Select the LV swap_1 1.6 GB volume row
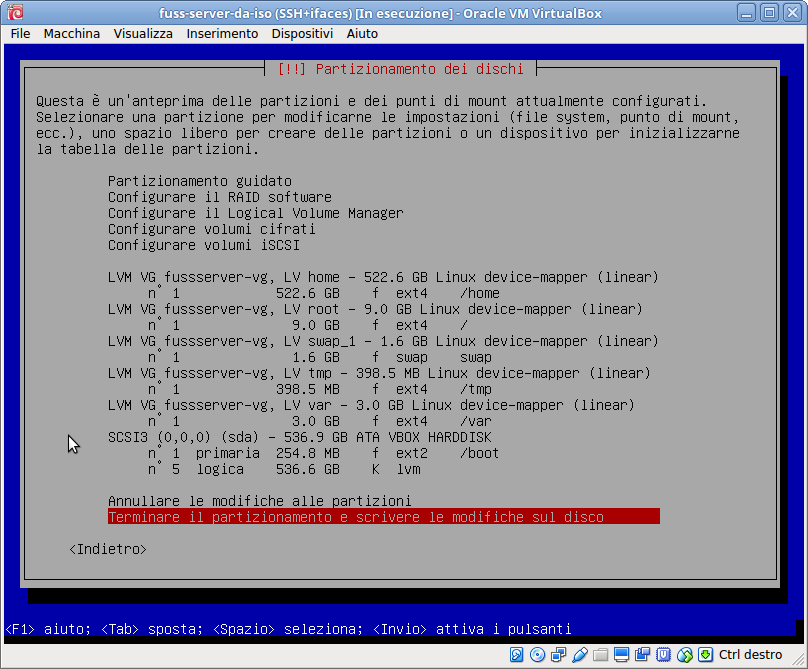This screenshot has width=808, height=669. pos(383,341)
